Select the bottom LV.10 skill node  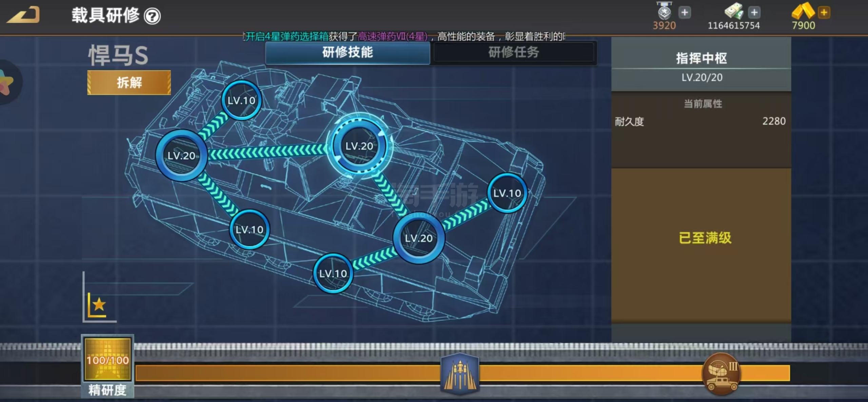(333, 273)
